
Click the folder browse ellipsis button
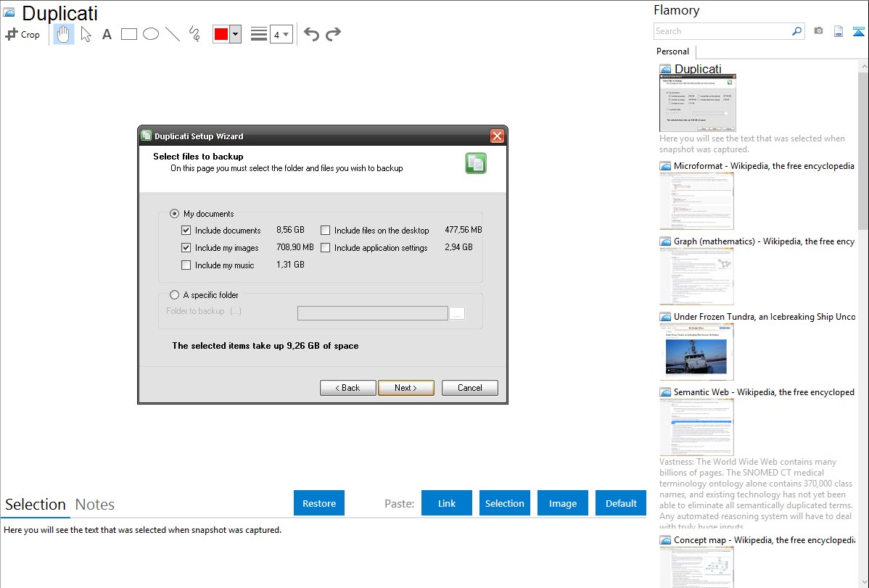[x=457, y=313]
